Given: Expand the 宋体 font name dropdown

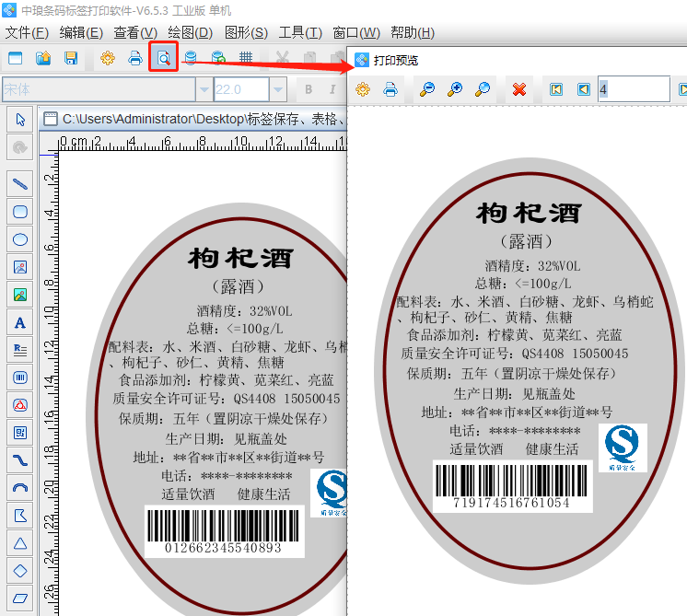Looking at the screenshot, I should tap(203, 89).
